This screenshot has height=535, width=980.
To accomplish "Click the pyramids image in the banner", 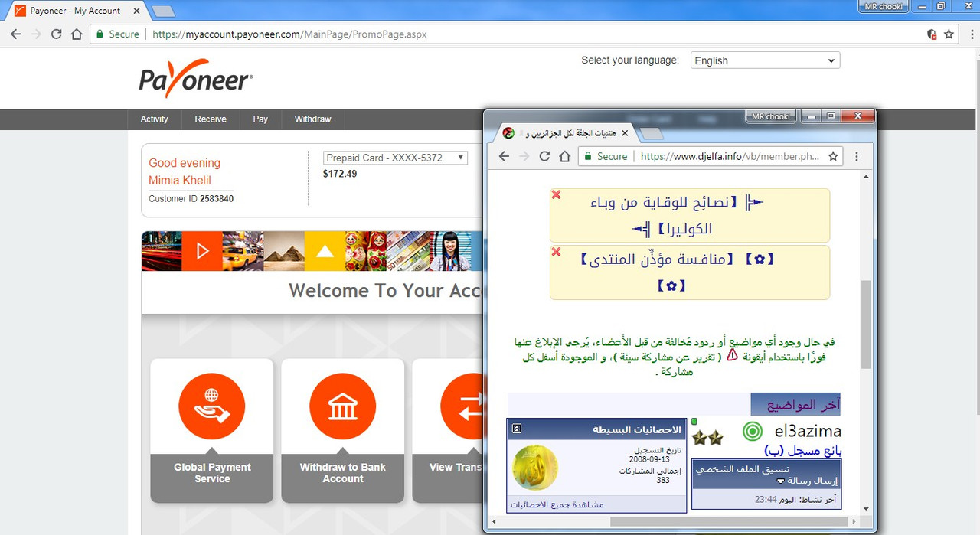I will point(284,251).
